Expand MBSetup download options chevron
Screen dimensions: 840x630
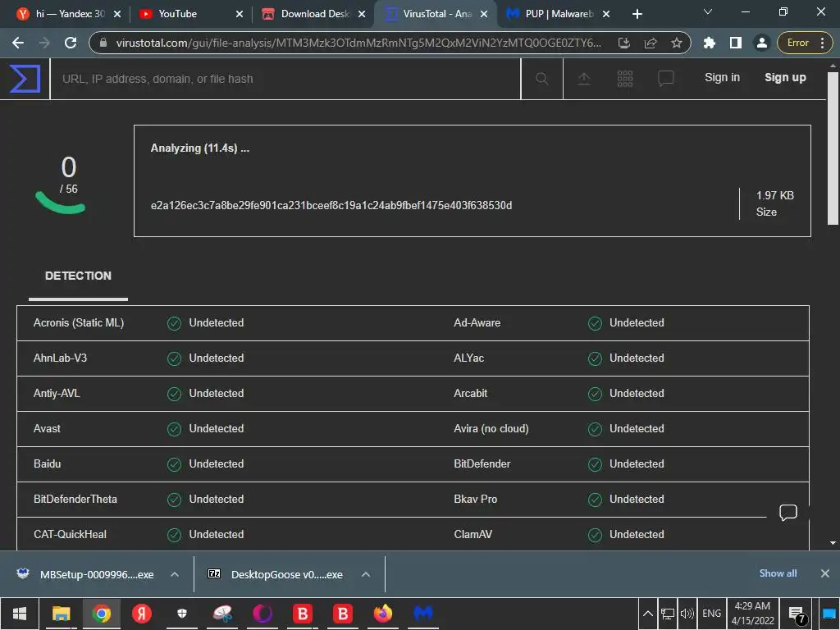tap(175, 574)
